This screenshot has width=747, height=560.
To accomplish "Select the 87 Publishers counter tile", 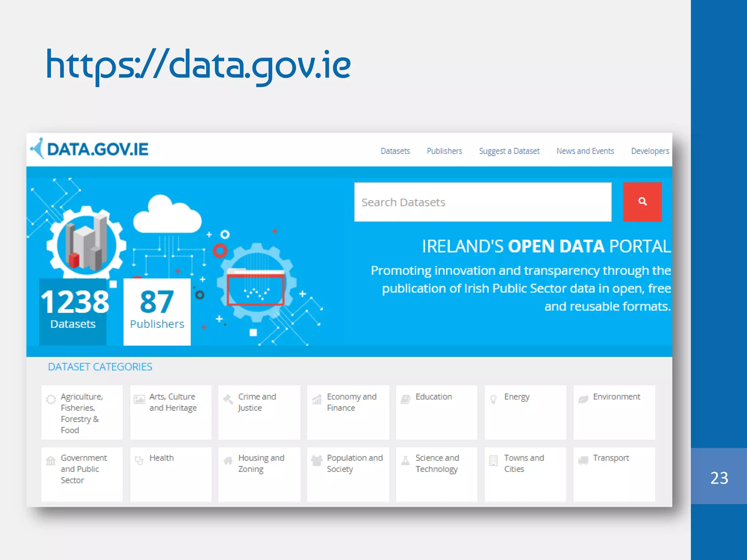I will click(157, 312).
